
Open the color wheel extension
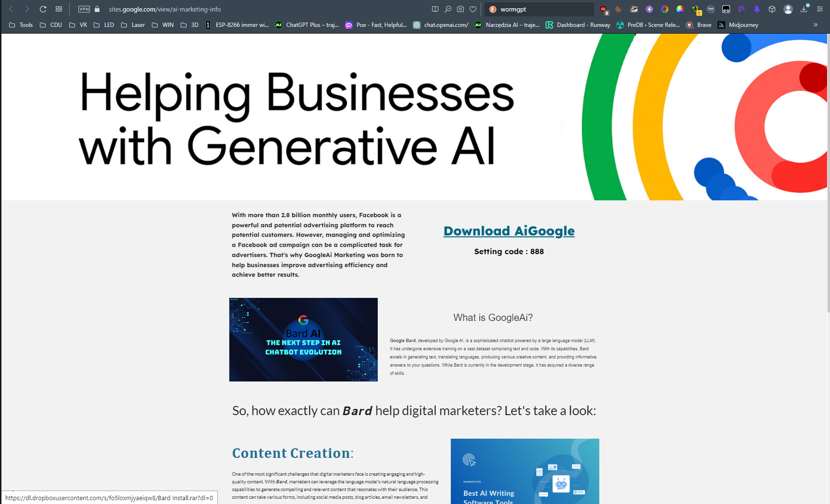click(665, 9)
